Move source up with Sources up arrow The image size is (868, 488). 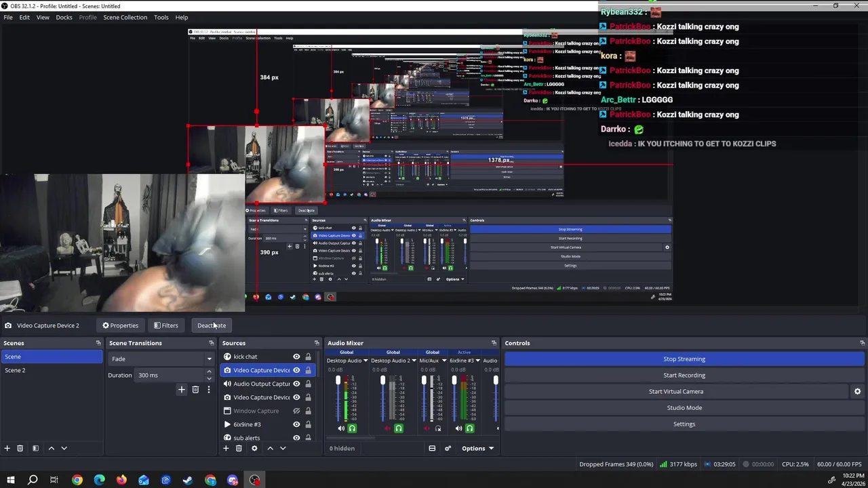pyautogui.click(x=270, y=448)
